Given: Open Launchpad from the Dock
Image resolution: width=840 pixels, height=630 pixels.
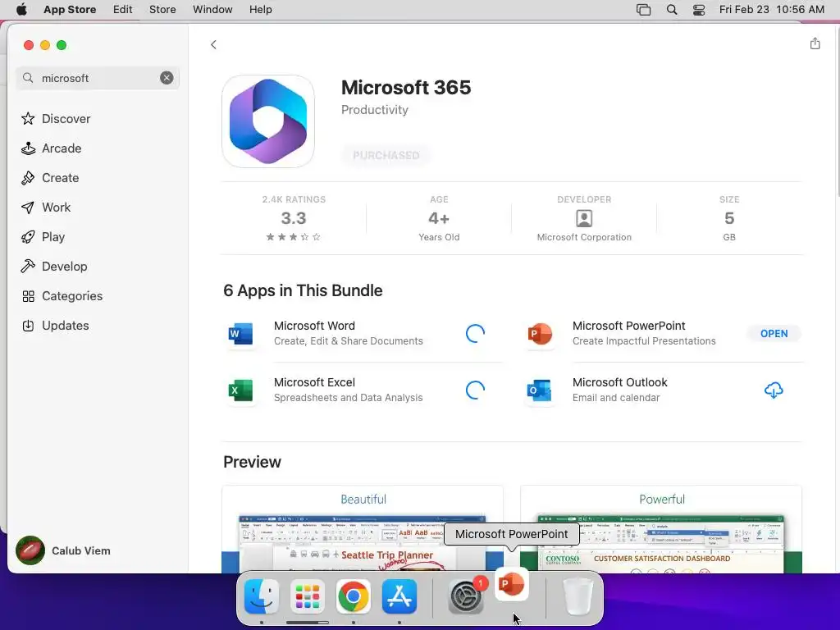Looking at the screenshot, I should tap(308, 596).
